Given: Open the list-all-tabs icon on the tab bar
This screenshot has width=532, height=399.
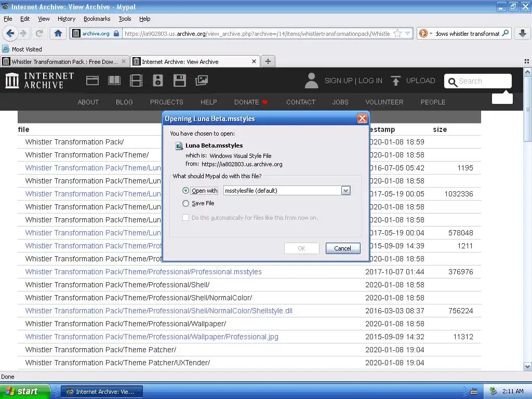Looking at the screenshot, I should point(527,61).
